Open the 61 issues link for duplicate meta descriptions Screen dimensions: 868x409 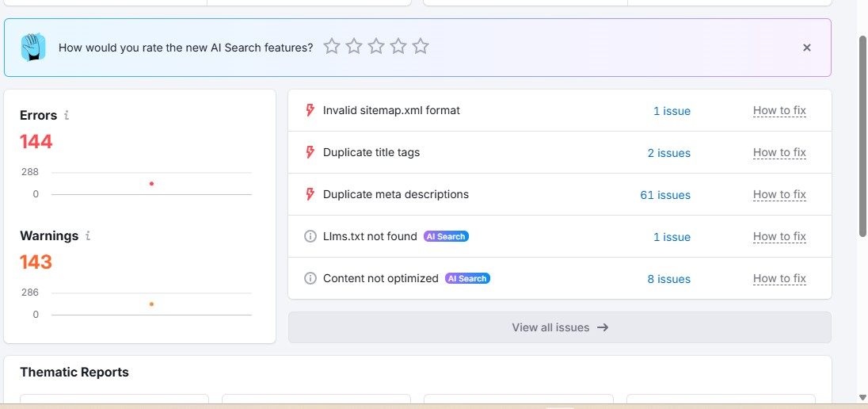pyautogui.click(x=665, y=195)
